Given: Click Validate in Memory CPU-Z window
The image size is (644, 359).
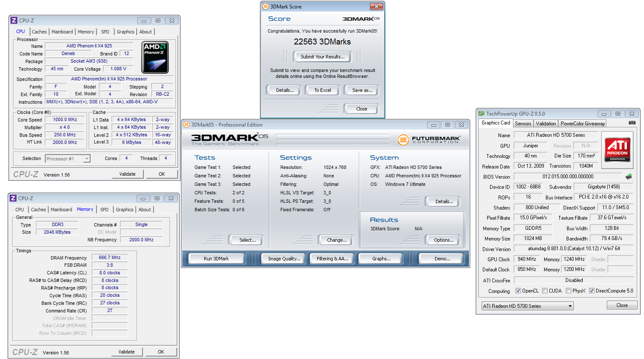Looking at the screenshot, I should pos(127,352).
